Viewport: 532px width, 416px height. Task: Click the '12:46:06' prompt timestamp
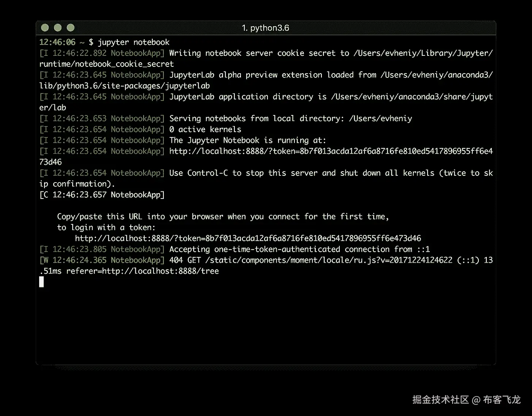tap(57, 42)
